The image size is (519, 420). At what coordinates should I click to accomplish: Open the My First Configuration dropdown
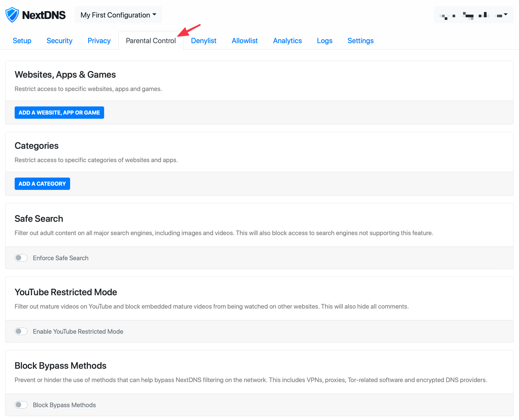pos(118,15)
